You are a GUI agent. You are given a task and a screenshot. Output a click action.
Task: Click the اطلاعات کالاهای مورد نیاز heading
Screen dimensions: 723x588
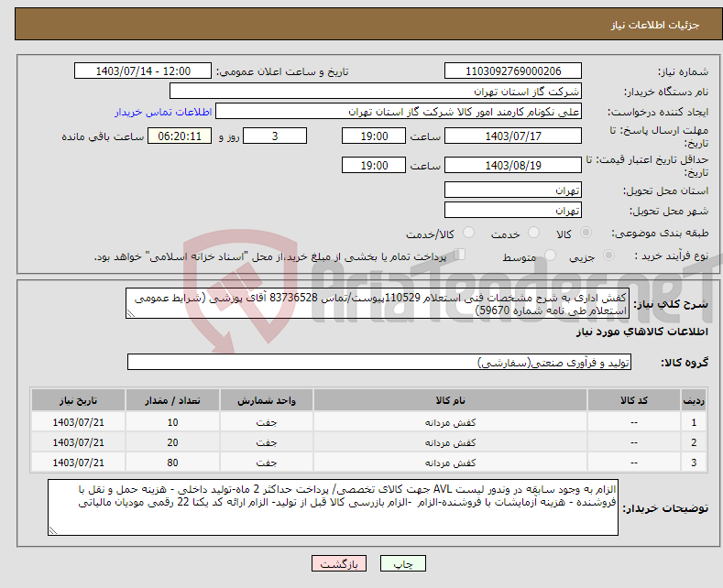(x=641, y=332)
